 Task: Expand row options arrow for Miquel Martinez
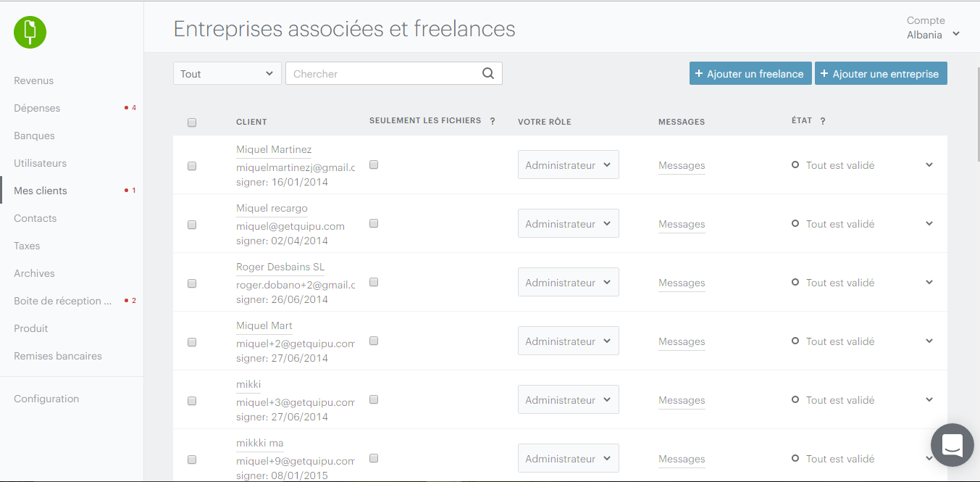pyautogui.click(x=929, y=165)
